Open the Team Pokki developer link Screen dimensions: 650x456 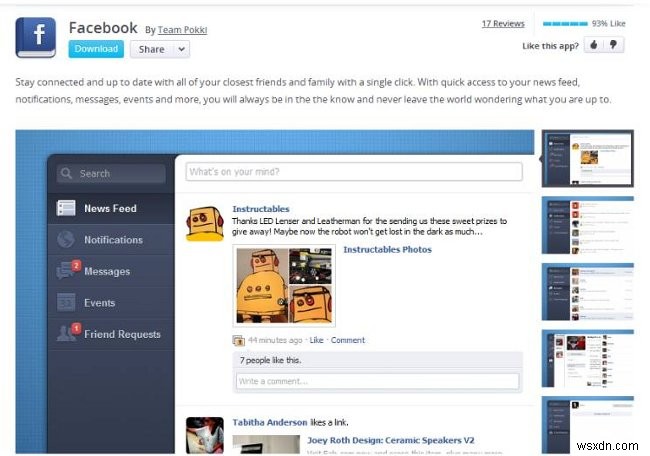182,30
